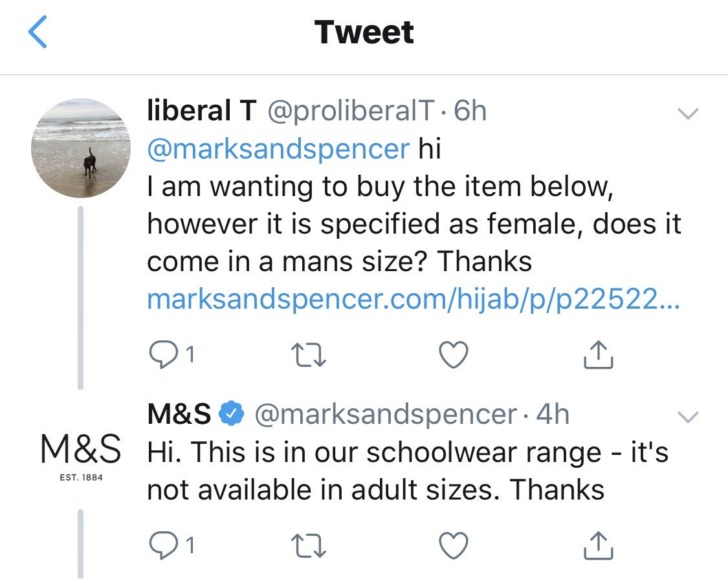This screenshot has height=583, width=728.
Task: Retweet the M&S reply tweet
Action: tap(307, 547)
